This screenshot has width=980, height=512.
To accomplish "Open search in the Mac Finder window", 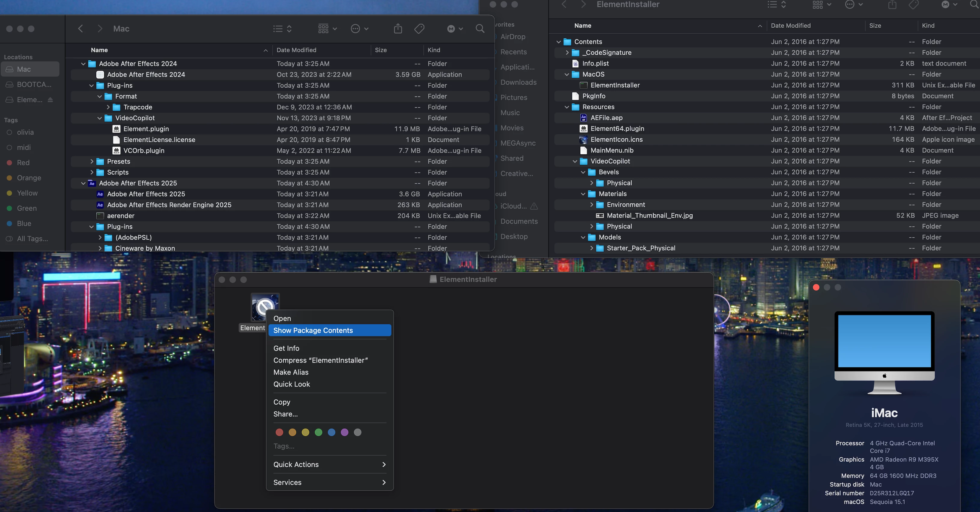I will (x=480, y=29).
